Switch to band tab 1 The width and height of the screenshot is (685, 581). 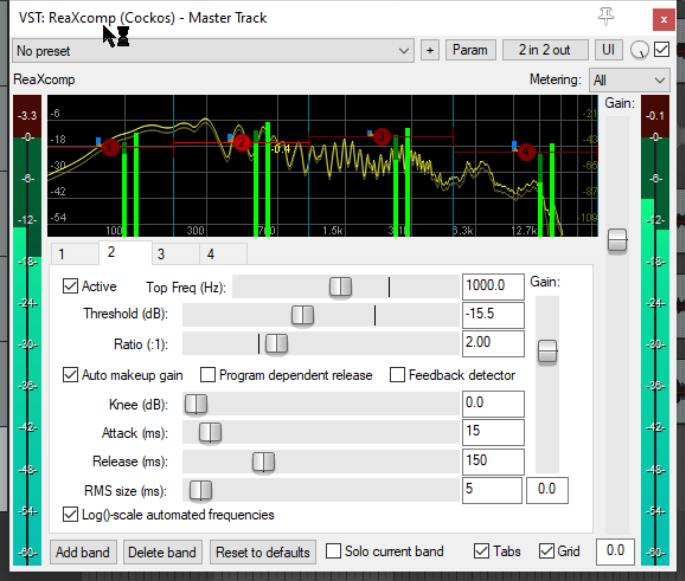click(x=75, y=254)
